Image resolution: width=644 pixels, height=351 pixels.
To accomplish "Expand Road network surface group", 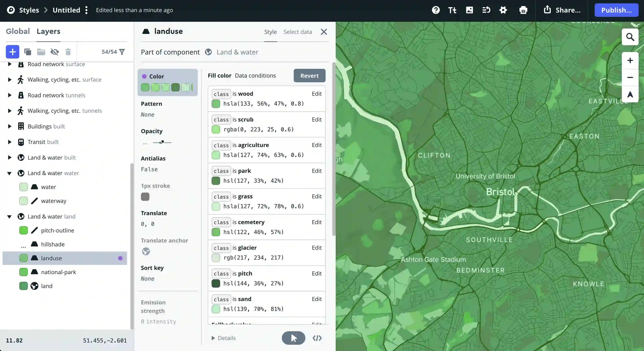I will click(9, 64).
